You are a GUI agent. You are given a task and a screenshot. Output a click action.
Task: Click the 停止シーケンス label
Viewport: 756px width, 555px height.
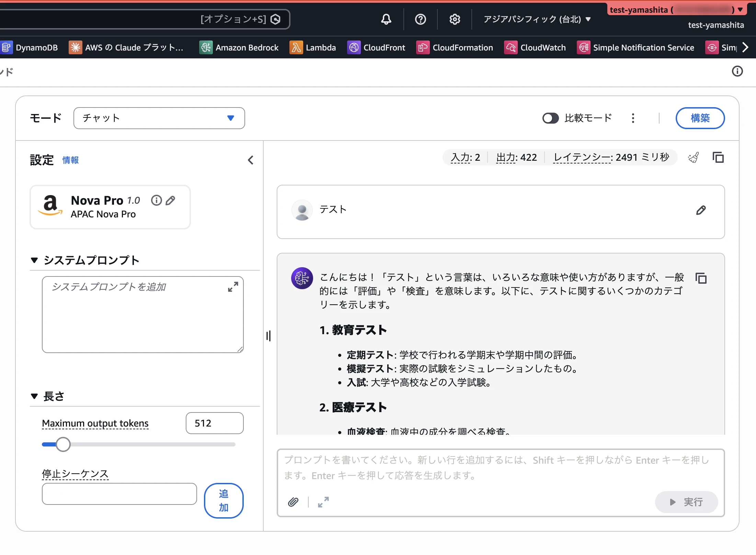point(75,474)
